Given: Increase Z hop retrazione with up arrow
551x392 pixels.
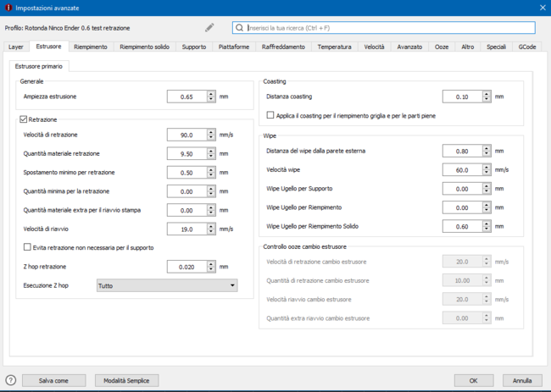Looking at the screenshot, I should (x=211, y=263).
